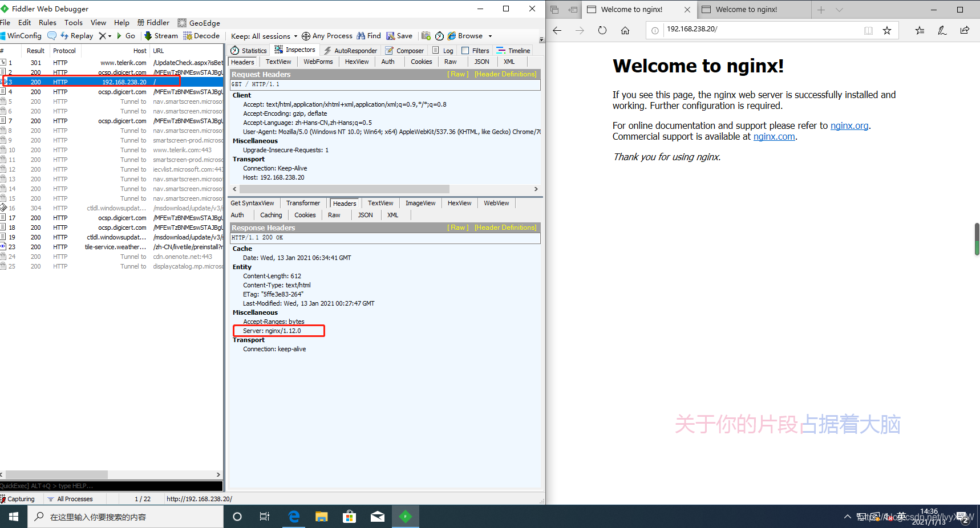Switch to the AutoResponder tab
This screenshot has width=980, height=528.
click(350, 51)
